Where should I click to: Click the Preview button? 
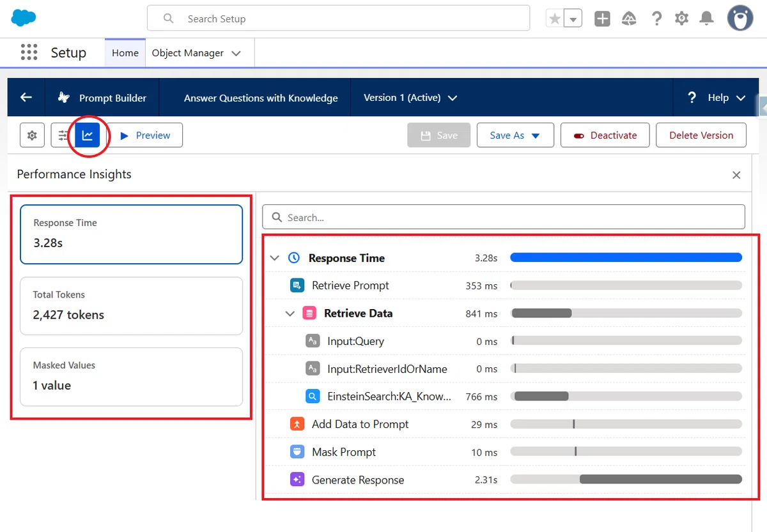145,135
